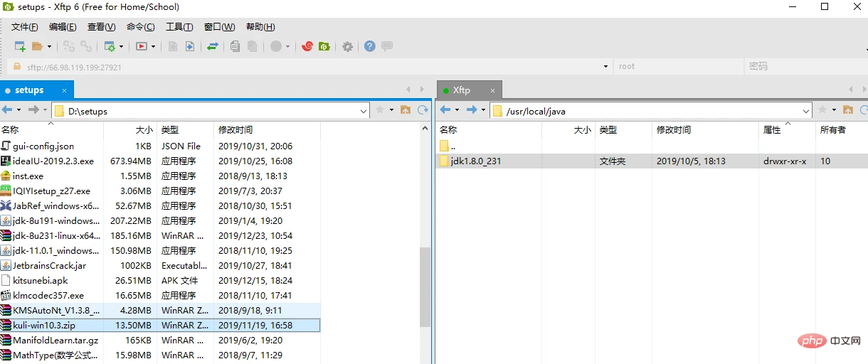This screenshot has width=868, height=364.
Task: Open 编辑(E) menu
Action: point(63,27)
